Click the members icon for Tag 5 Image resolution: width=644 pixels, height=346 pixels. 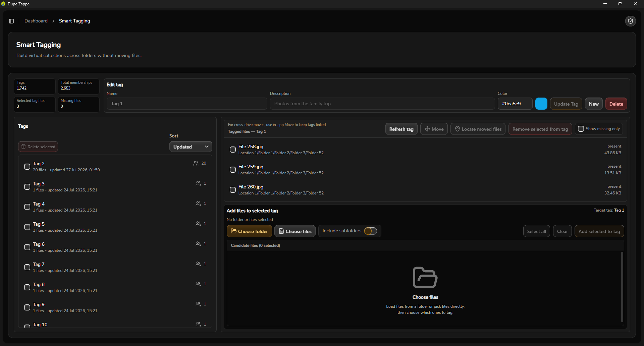[x=198, y=224]
